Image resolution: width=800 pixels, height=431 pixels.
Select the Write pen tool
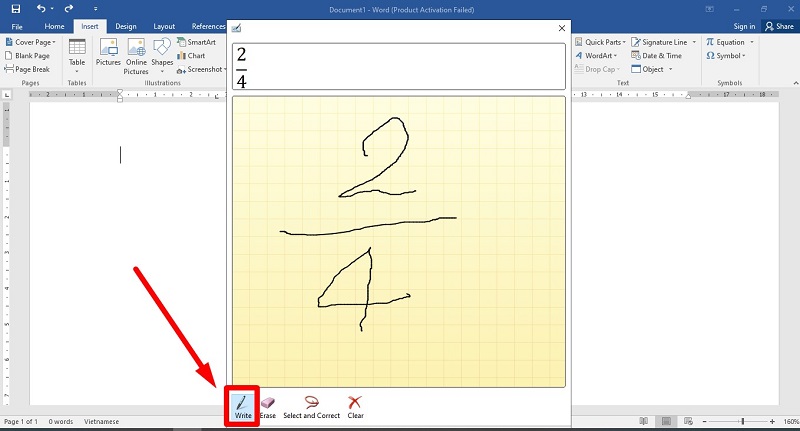[x=243, y=406]
